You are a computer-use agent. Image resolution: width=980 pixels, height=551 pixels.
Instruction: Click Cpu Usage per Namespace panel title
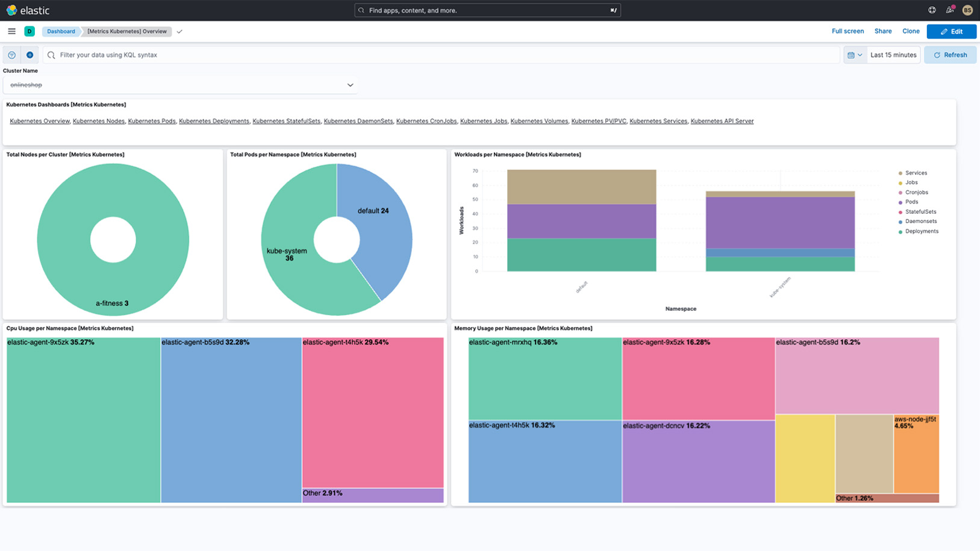[x=70, y=328]
